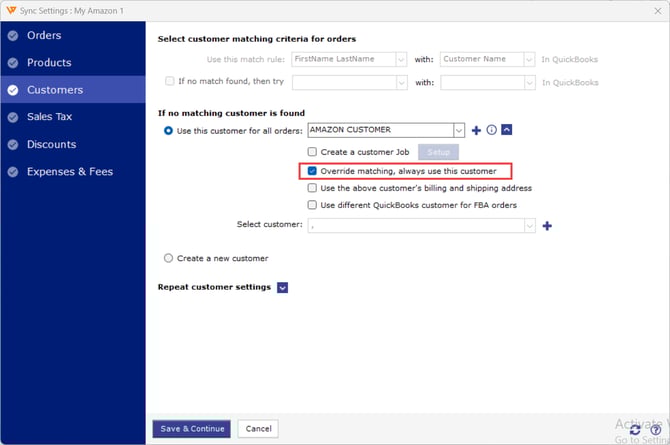The width and height of the screenshot is (670, 445).
Task: Click the collapse arrow icon after the info icon
Action: 507,130
